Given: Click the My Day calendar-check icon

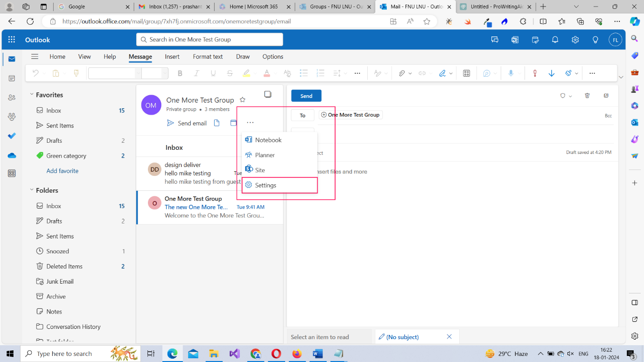Looking at the screenshot, I should (535, 40).
